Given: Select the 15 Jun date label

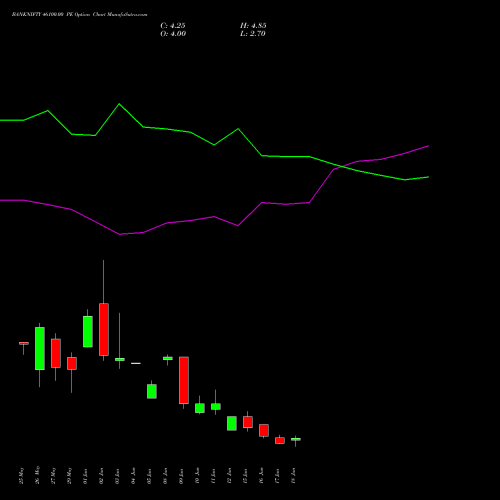Looking at the screenshot, I should coord(246,476).
